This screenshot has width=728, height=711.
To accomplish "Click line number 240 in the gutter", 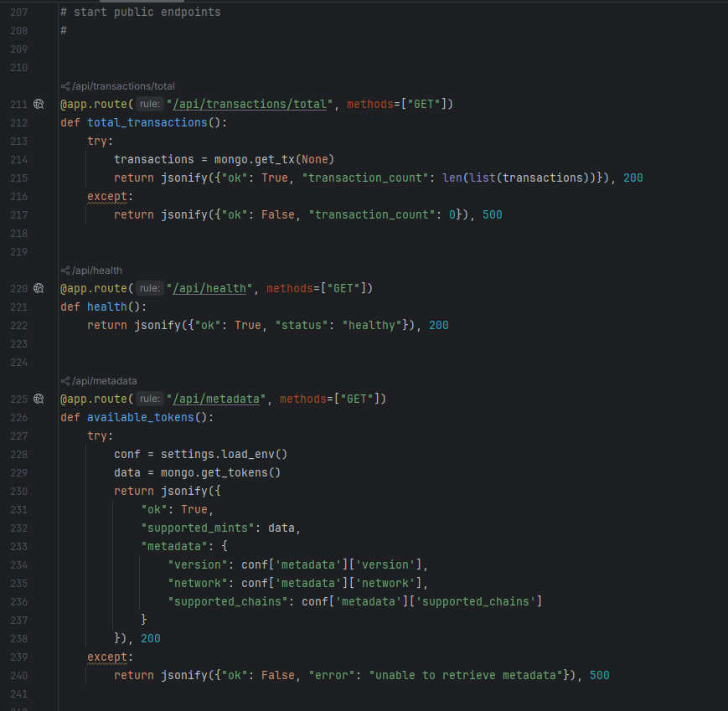I will 19,675.
